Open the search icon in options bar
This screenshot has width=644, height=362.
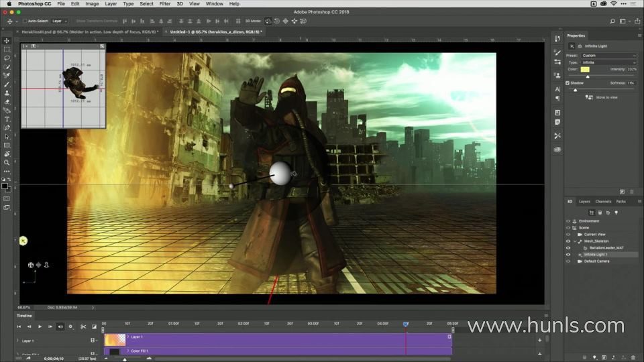coord(612,21)
